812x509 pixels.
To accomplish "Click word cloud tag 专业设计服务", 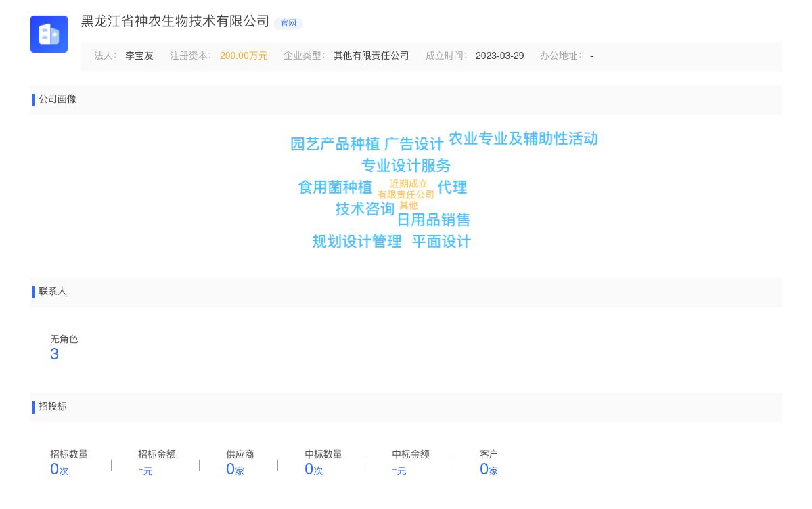I will [x=406, y=166].
